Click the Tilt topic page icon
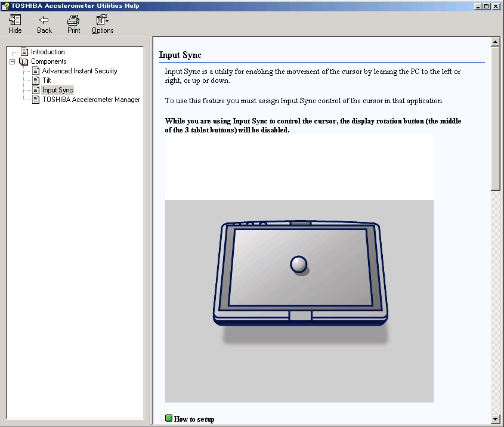Image resolution: width=504 pixels, height=427 pixels. tap(36, 81)
